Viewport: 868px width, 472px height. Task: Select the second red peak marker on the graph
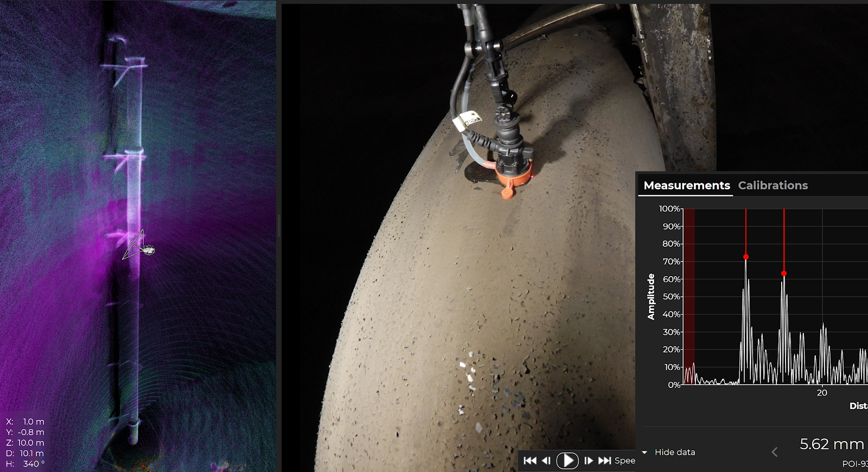(784, 273)
